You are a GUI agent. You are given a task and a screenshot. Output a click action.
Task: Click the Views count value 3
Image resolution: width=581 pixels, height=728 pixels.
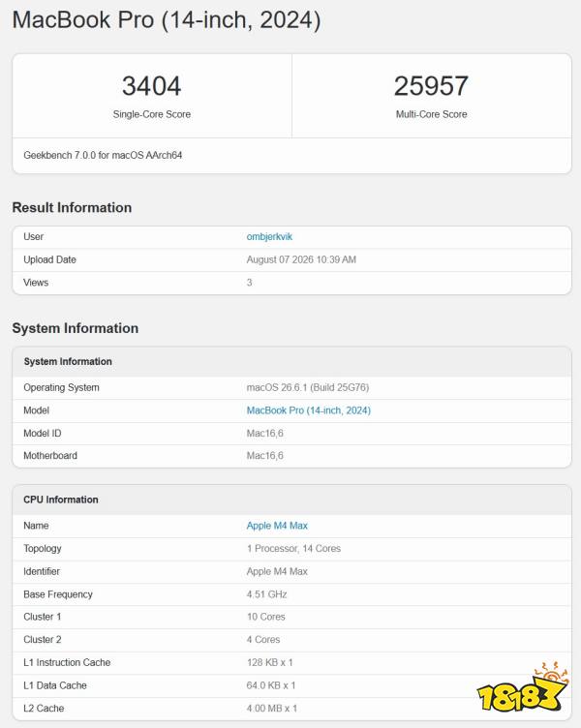click(250, 283)
